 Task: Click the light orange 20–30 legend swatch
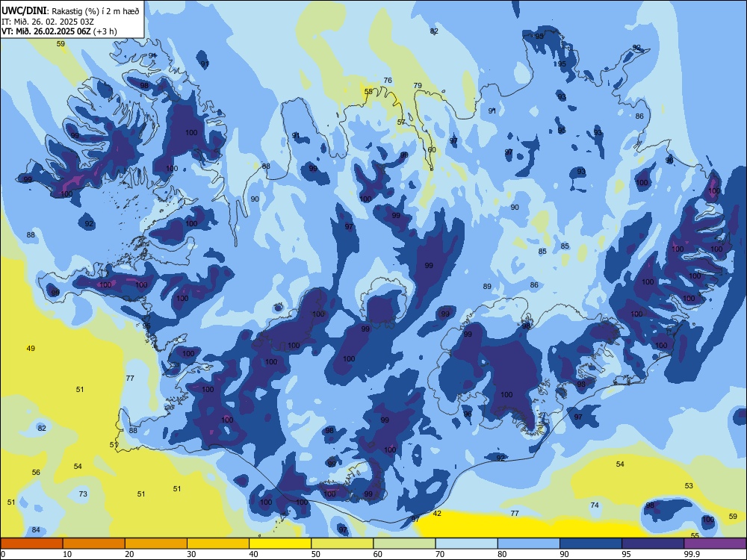(156, 544)
